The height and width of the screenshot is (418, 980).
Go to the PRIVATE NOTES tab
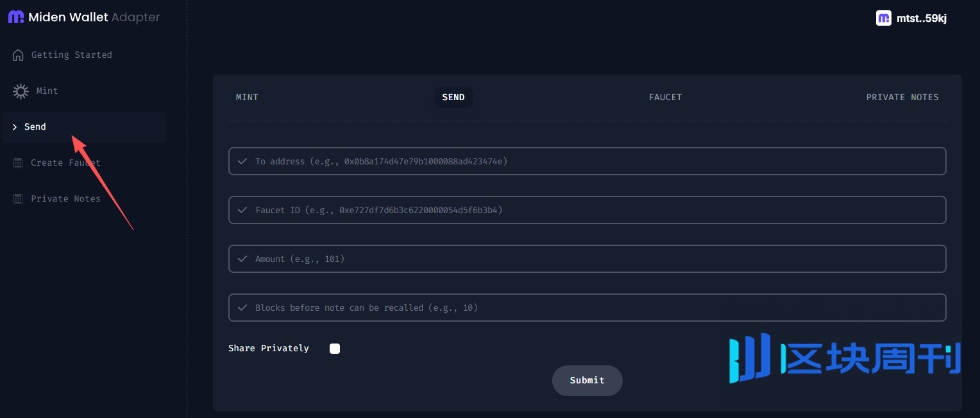902,98
